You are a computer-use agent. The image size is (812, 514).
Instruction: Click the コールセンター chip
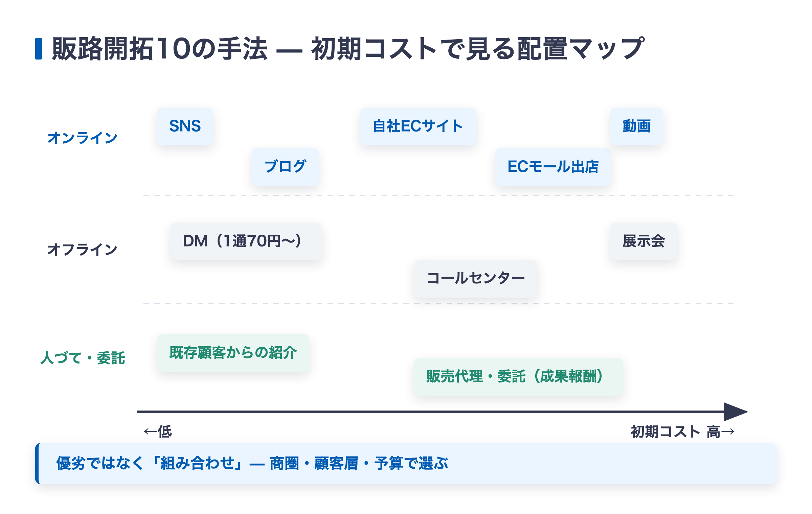pyautogui.click(x=475, y=279)
